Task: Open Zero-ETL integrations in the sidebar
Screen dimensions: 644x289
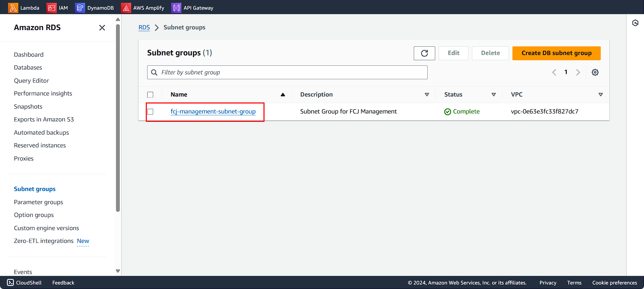Action: [44, 241]
